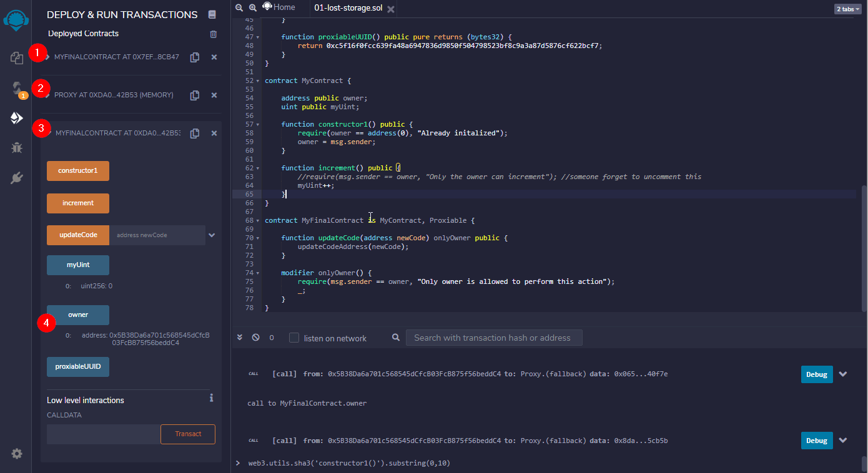Toggle listen on network checkbox
This screenshot has height=473, width=868.
(x=294, y=338)
